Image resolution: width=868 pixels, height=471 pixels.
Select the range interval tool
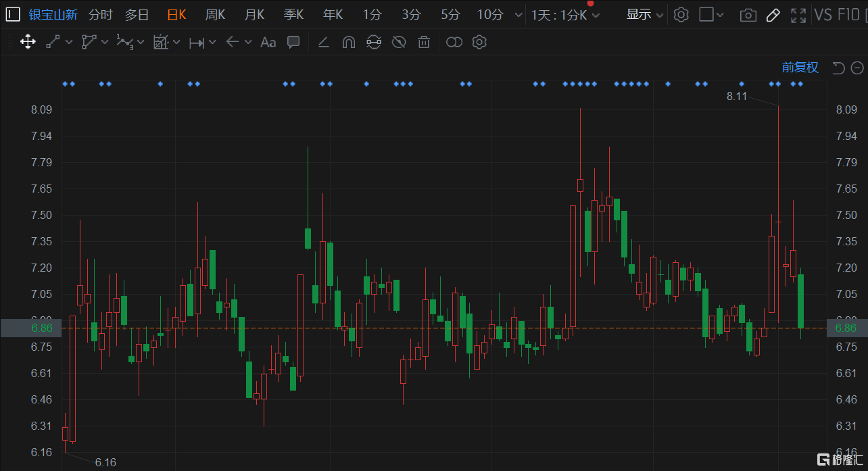point(197,43)
